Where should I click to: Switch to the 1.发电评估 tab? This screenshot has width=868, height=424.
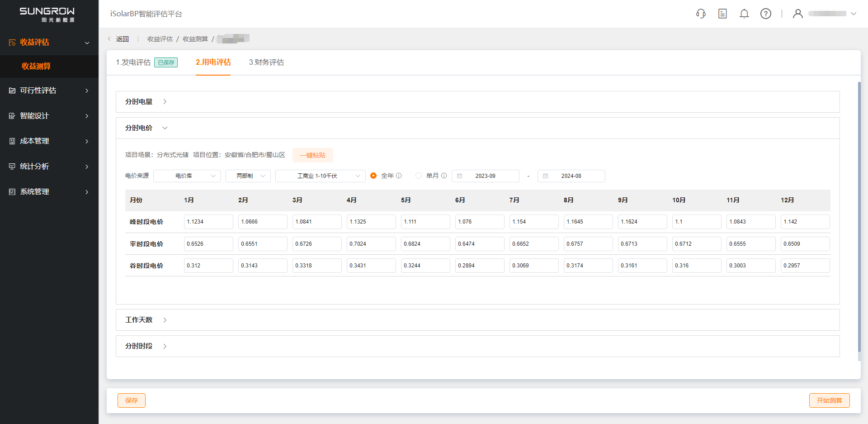tap(133, 62)
